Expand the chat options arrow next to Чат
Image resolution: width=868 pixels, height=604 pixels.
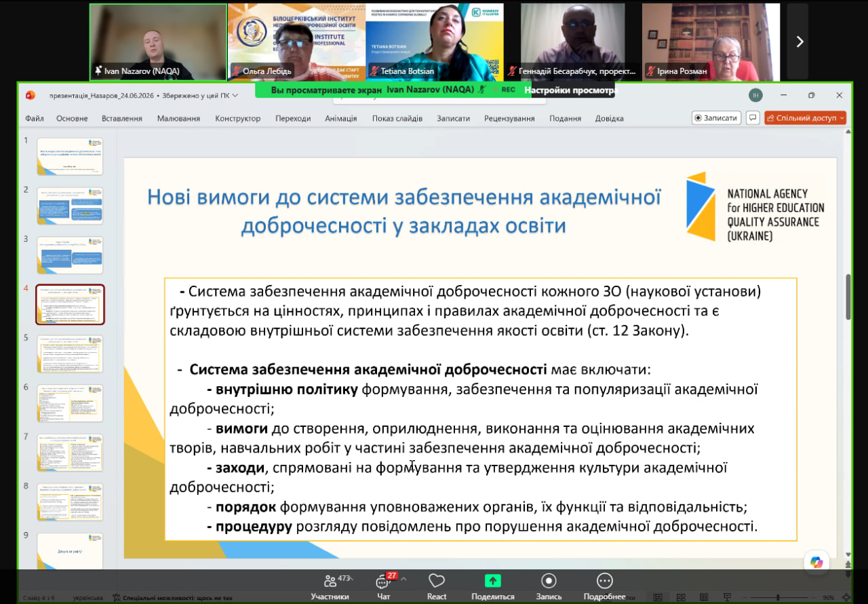[x=403, y=579]
